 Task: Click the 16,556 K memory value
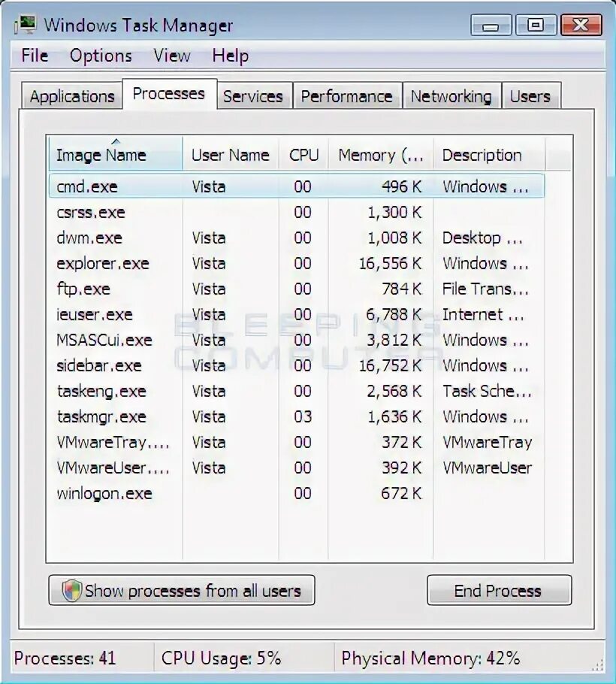point(390,264)
